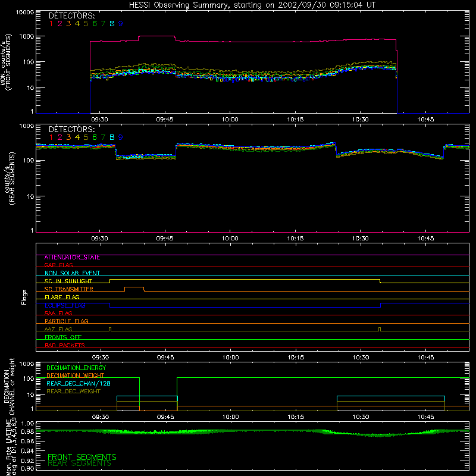Click the bright green FRONT SEGMENTS livetime legend
Image resolution: width=476 pixels, height=476 pixels.
tap(82, 457)
